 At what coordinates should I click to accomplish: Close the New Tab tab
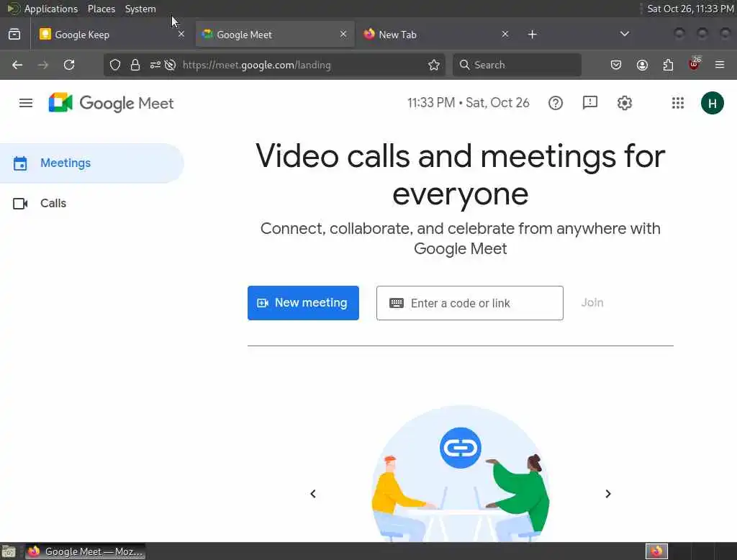(505, 34)
